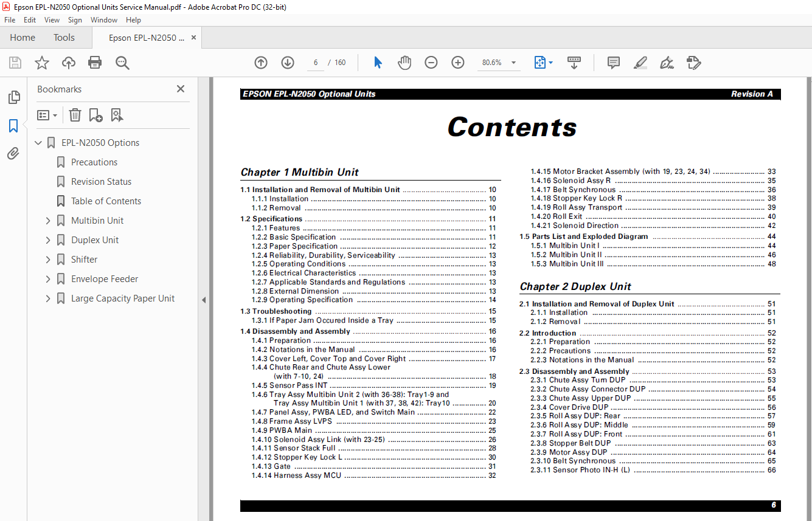Switch to the Tools tab
Image resolution: width=812 pixels, height=521 pixels.
click(64, 38)
